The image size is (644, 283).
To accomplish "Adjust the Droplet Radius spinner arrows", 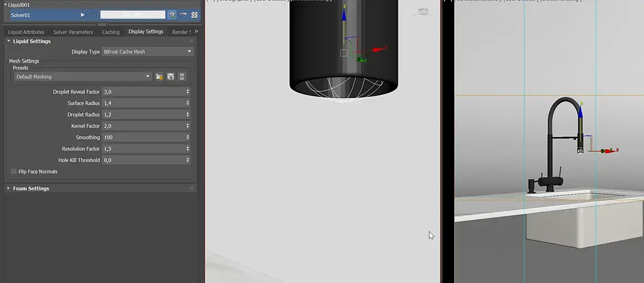I will (x=188, y=115).
